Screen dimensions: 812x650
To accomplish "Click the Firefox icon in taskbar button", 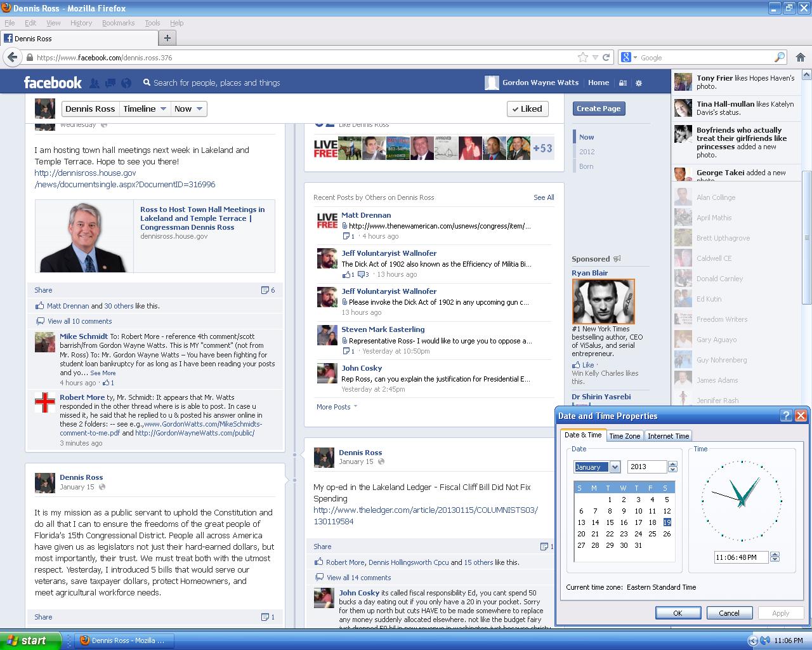I will tap(84, 640).
